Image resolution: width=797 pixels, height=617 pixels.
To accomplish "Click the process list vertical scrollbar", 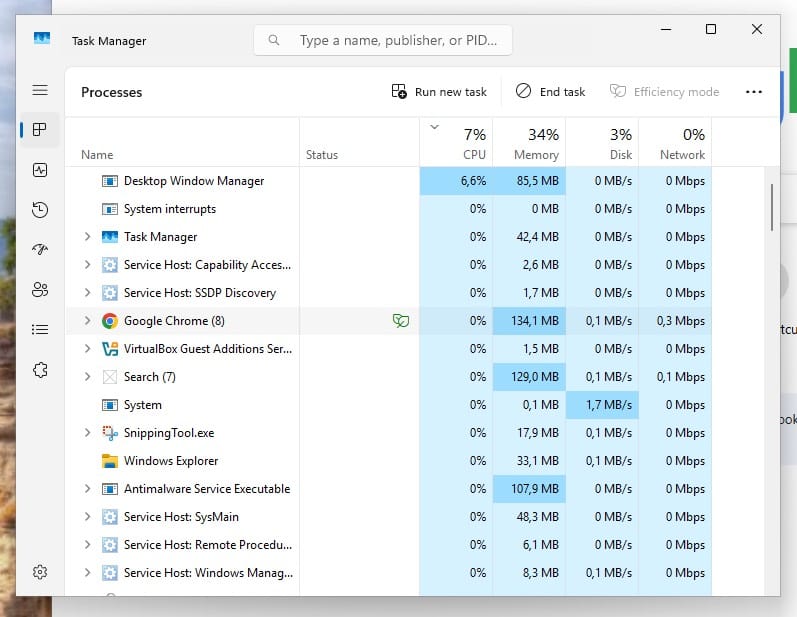I will click(x=771, y=208).
